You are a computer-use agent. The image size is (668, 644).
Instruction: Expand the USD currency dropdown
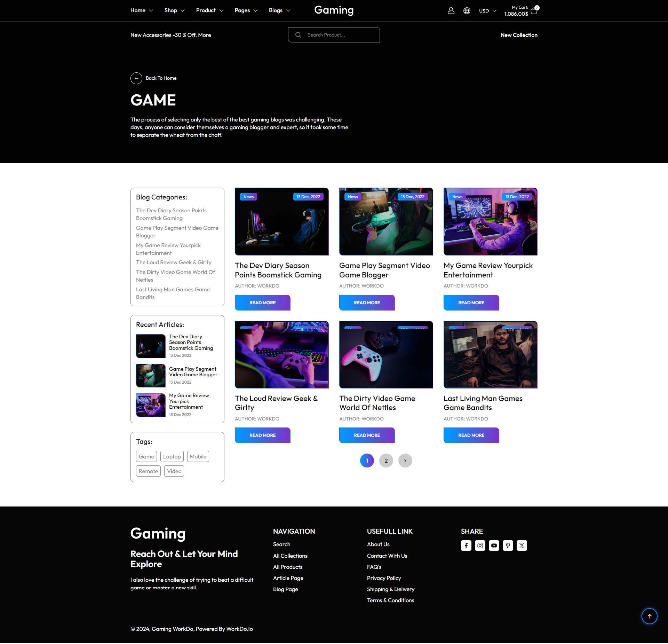pyautogui.click(x=487, y=11)
